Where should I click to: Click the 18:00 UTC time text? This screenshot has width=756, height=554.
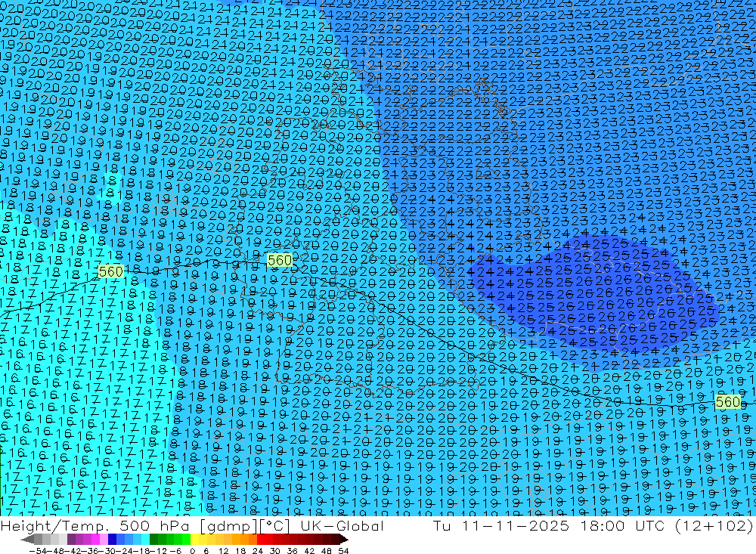[x=623, y=525]
